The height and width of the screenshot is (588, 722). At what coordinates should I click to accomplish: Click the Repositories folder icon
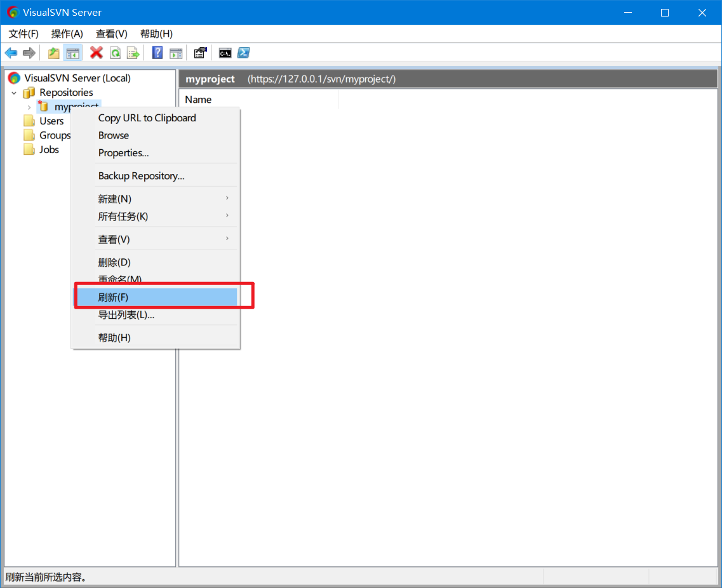coord(29,93)
